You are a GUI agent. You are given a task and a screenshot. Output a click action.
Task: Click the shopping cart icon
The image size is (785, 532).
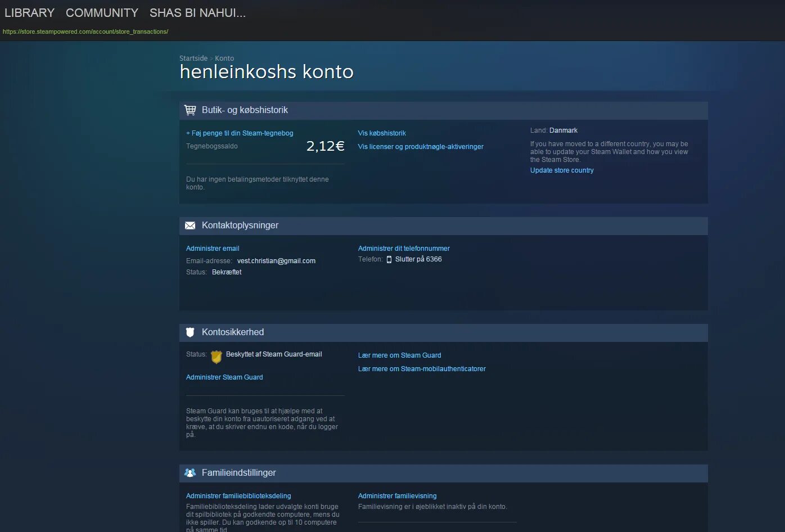point(190,110)
